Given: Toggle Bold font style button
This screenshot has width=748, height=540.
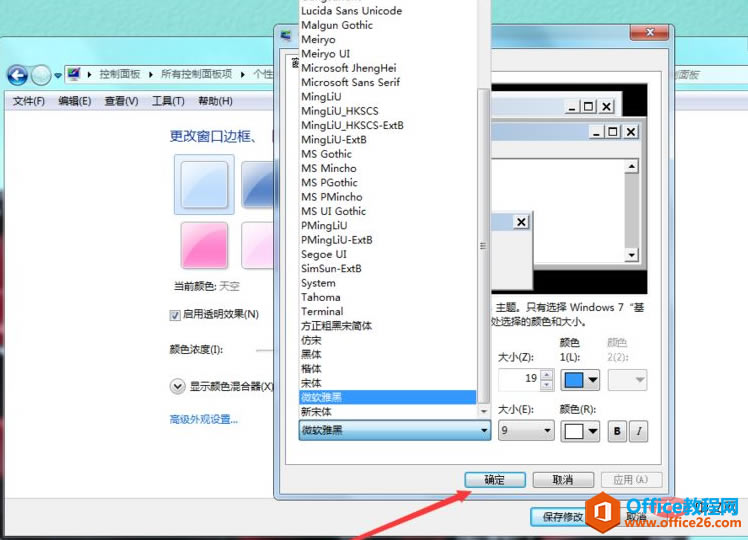Looking at the screenshot, I should pyautogui.click(x=617, y=431).
